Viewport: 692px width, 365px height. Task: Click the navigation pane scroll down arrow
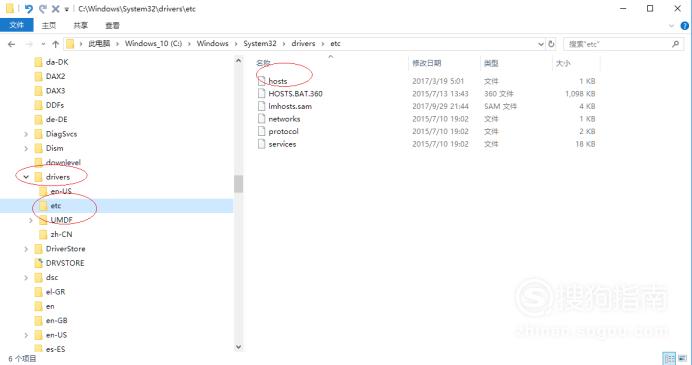coord(238,347)
